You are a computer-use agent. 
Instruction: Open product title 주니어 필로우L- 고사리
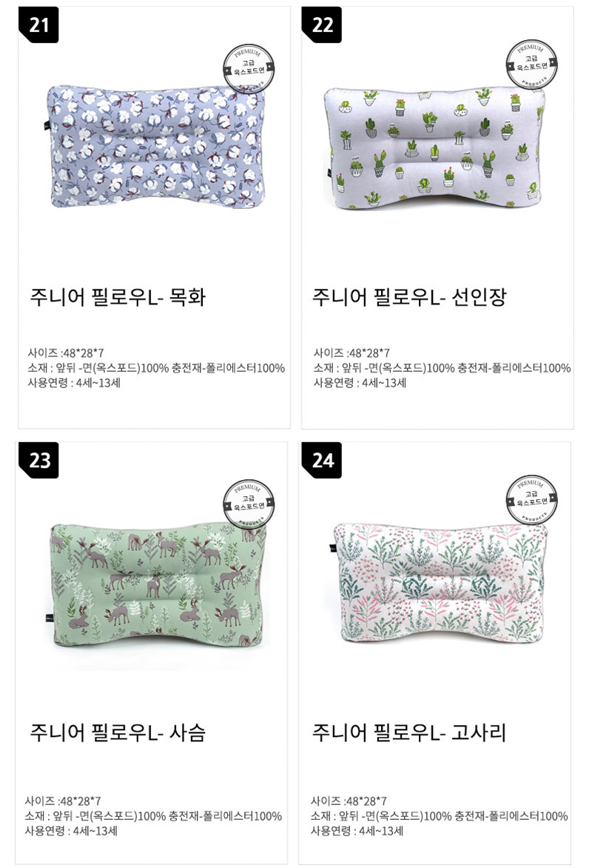pyautogui.click(x=409, y=732)
